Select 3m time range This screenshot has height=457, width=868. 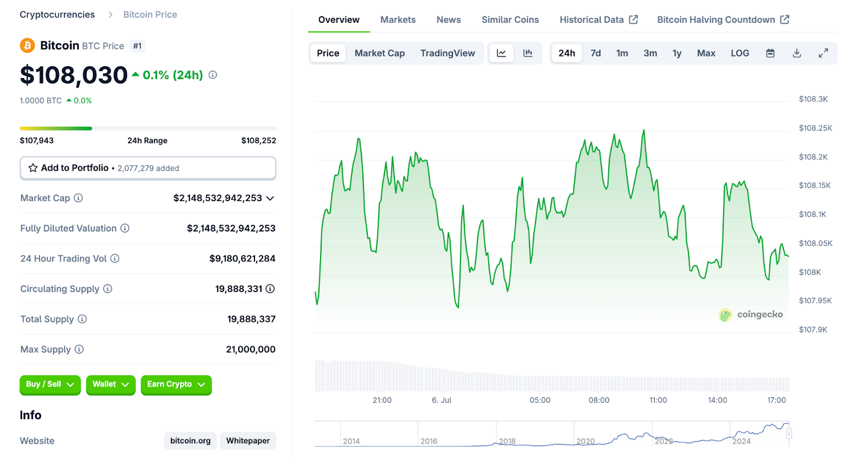(650, 53)
